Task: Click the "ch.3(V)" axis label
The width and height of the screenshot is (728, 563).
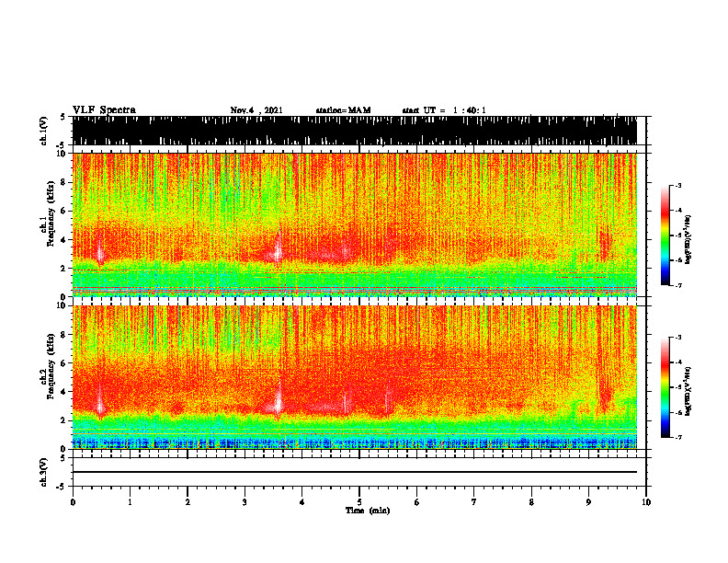Action: point(44,472)
